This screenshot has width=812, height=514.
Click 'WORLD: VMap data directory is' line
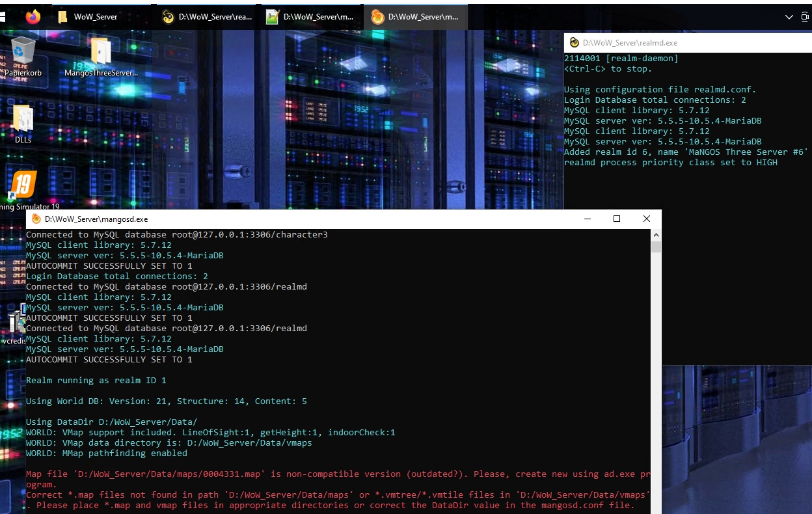pos(169,443)
